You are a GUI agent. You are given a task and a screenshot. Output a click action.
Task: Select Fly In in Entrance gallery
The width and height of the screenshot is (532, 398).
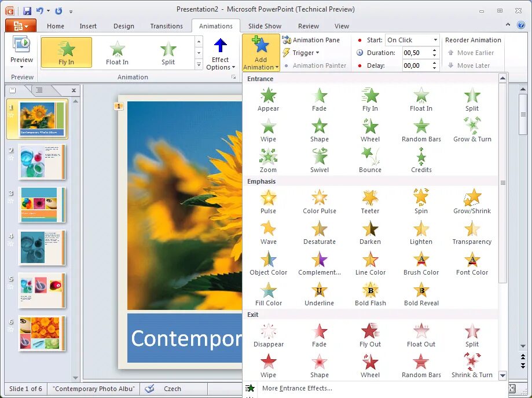pos(370,100)
